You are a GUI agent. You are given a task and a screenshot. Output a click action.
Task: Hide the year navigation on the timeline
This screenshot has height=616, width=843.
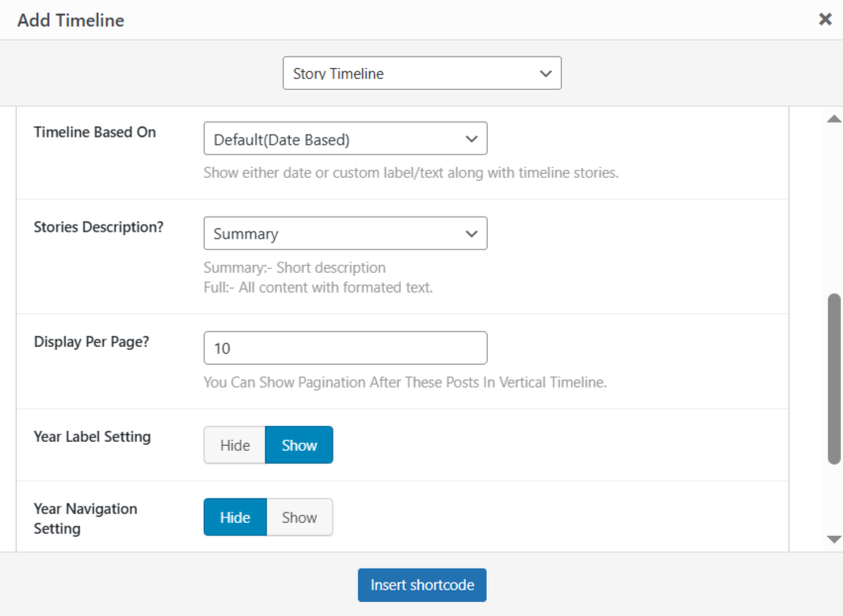point(234,516)
